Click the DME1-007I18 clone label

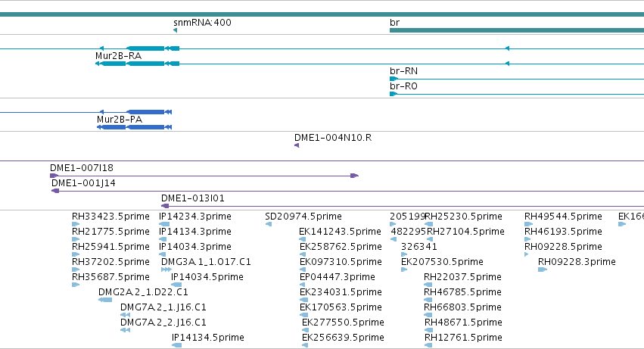coord(81,168)
